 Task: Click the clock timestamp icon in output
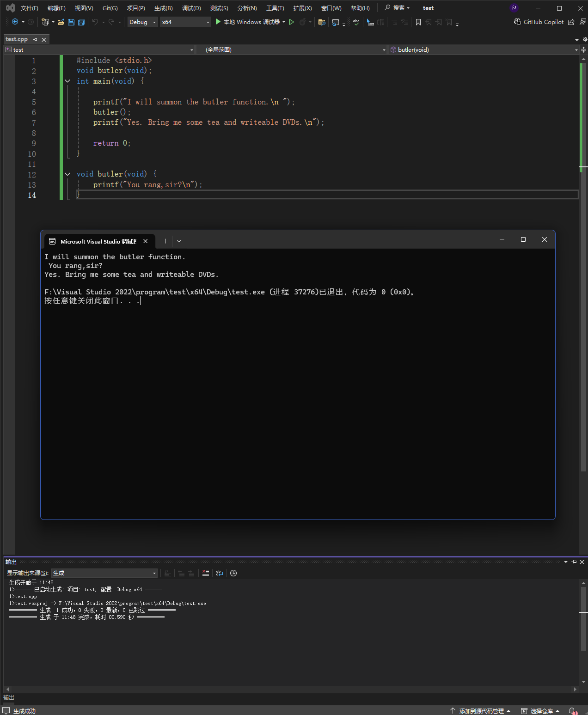point(233,573)
